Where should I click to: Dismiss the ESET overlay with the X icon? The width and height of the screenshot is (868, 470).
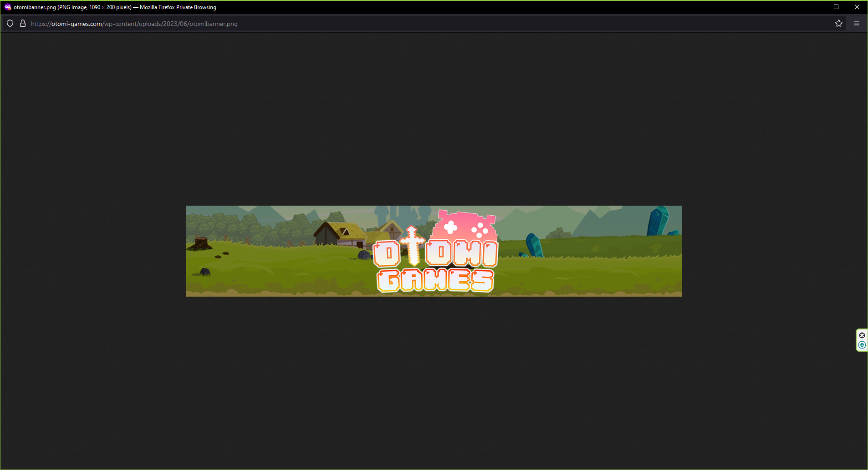862,335
